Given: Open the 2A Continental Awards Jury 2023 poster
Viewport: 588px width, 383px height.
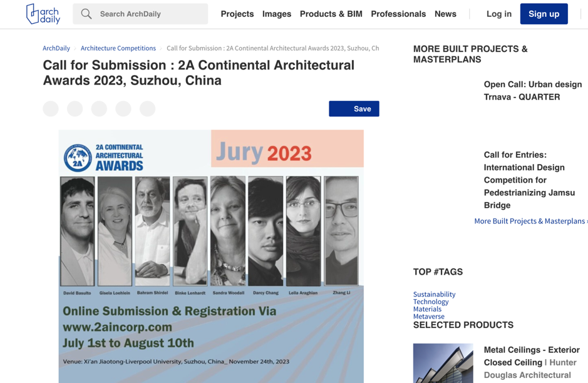Looking at the screenshot, I should (211, 257).
